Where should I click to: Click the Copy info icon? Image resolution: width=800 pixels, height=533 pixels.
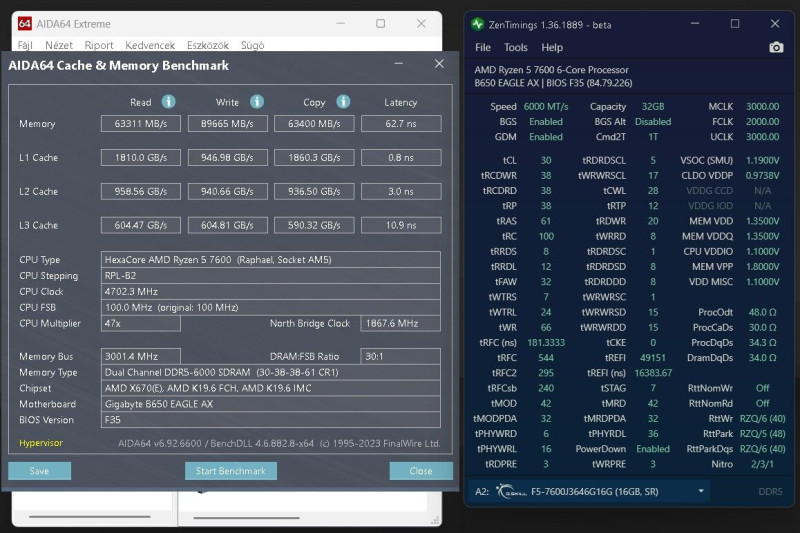343,101
